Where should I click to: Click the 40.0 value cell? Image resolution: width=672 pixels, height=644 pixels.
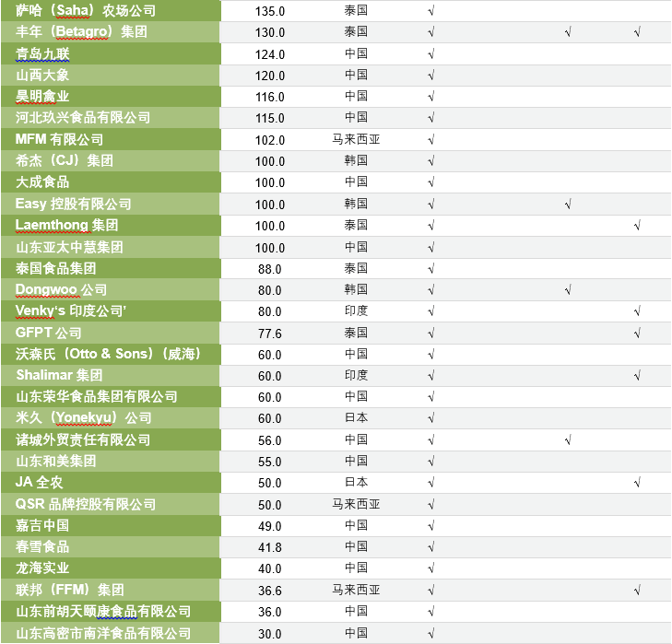(x=270, y=569)
